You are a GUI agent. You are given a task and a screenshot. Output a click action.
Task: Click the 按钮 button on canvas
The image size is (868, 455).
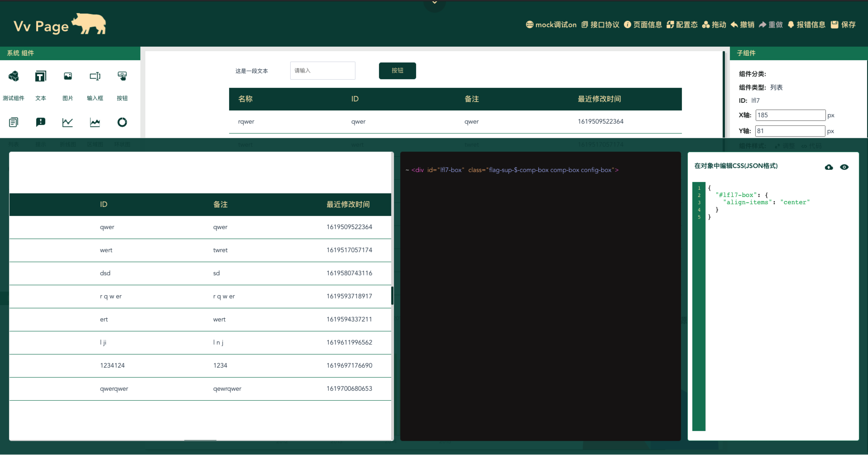pos(397,70)
